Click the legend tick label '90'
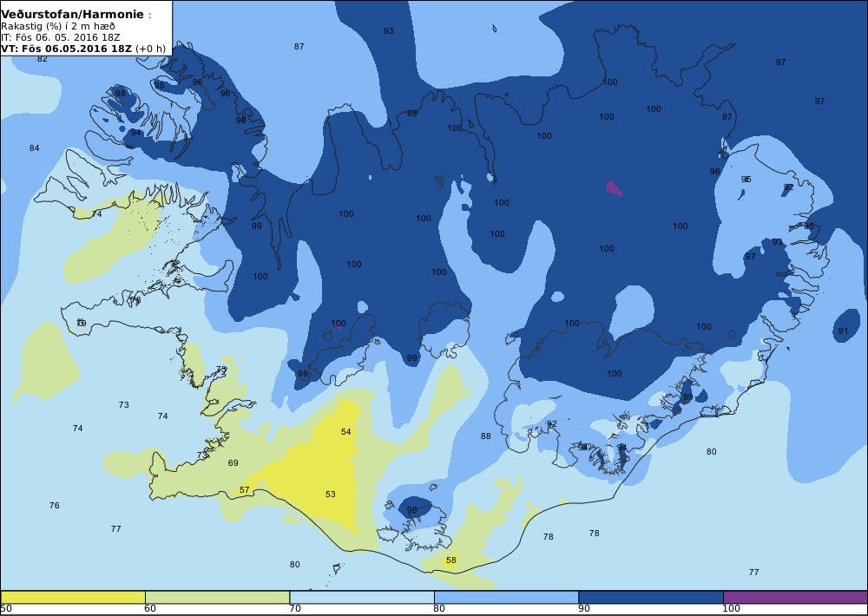 pyautogui.click(x=584, y=609)
